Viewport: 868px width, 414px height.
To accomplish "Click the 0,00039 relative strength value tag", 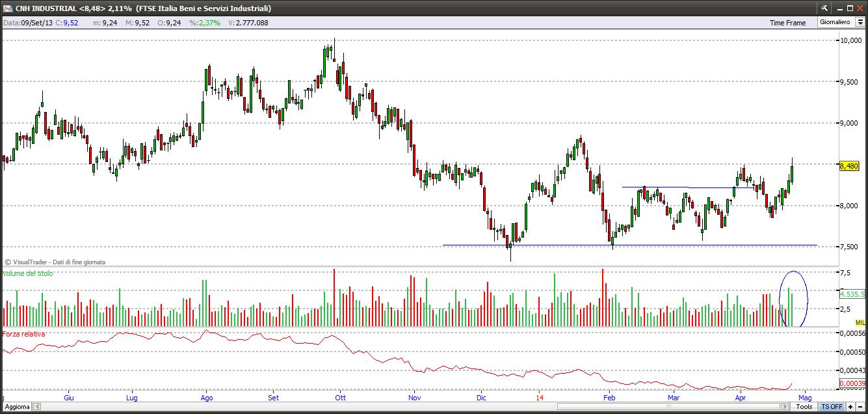I will pos(852,383).
